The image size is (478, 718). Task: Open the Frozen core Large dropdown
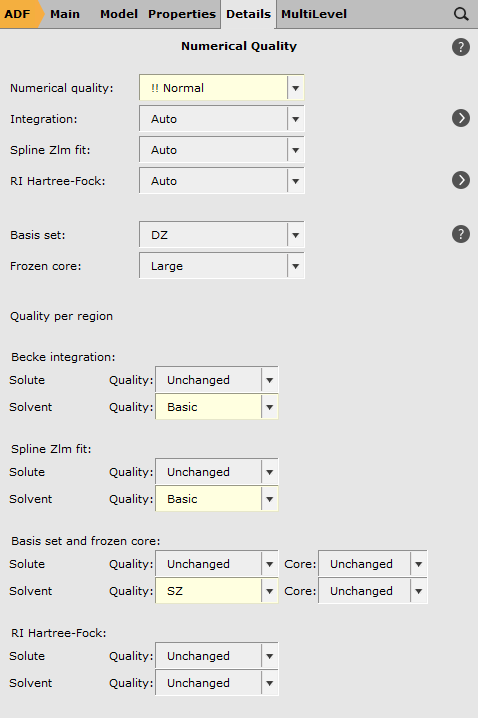click(x=222, y=266)
